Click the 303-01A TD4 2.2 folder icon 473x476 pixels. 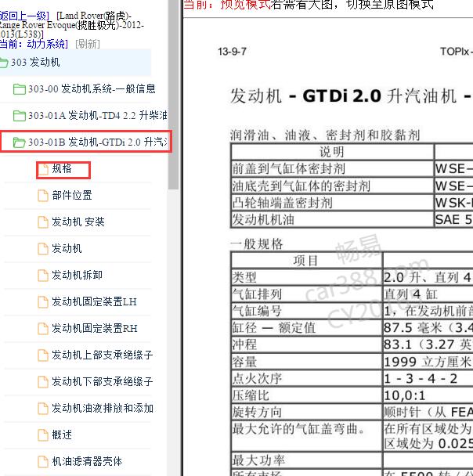click(20, 116)
